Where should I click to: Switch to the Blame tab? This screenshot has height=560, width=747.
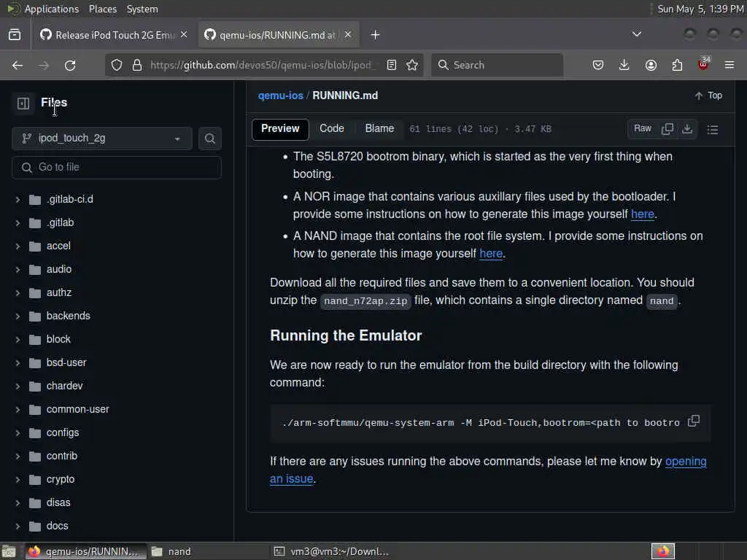click(379, 129)
